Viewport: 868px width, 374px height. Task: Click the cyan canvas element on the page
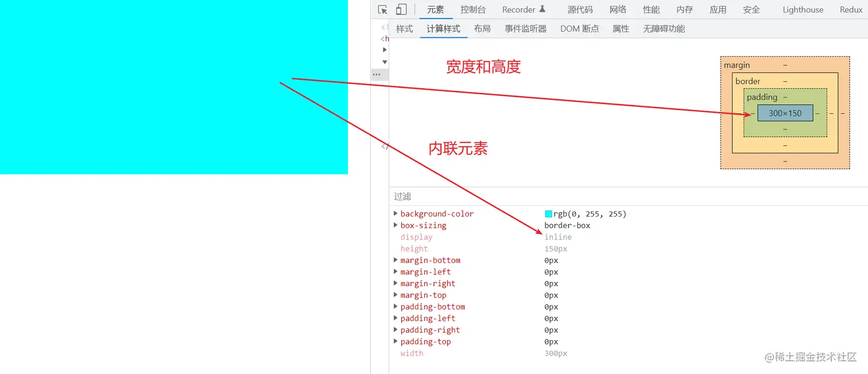(173, 87)
